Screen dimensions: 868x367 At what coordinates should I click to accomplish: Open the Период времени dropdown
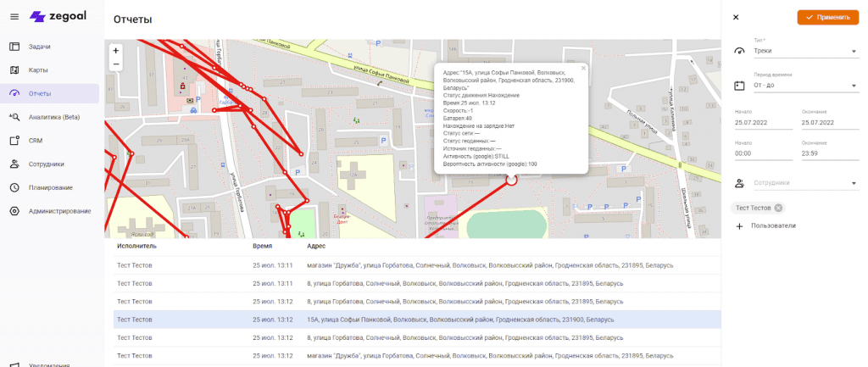coord(854,86)
